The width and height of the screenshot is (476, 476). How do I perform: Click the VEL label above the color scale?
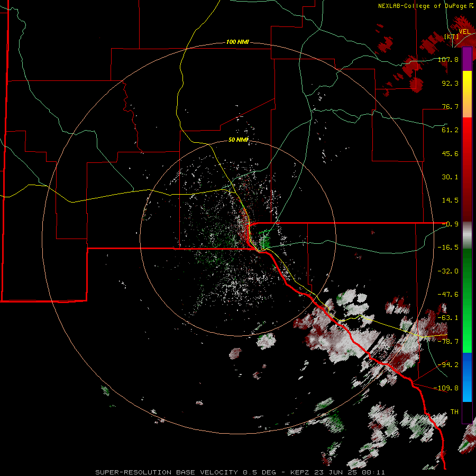464,32
